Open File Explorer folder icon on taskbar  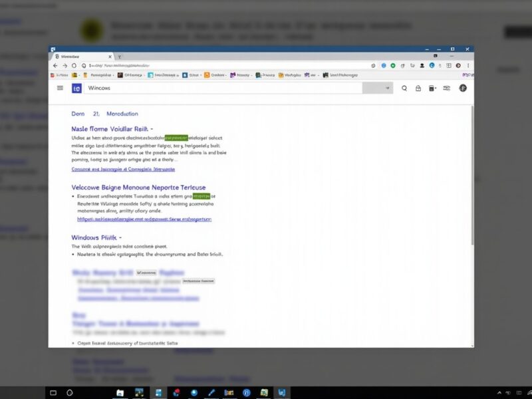coord(120,393)
